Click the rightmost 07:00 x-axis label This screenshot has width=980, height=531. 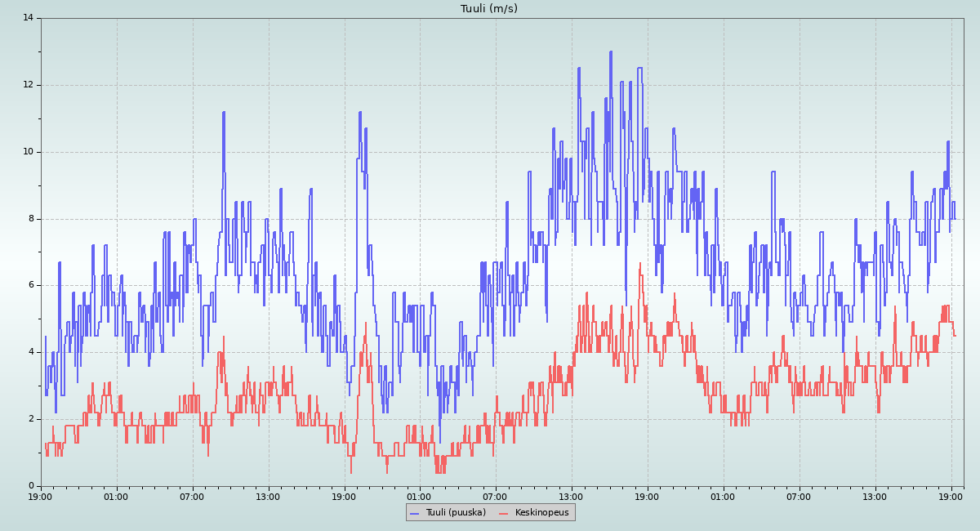800,496
